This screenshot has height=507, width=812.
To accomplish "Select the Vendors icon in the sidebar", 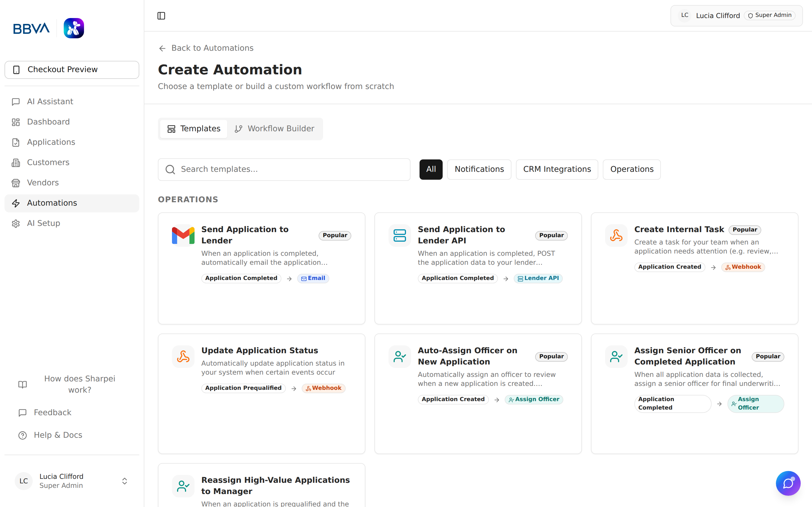I will [x=16, y=183].
